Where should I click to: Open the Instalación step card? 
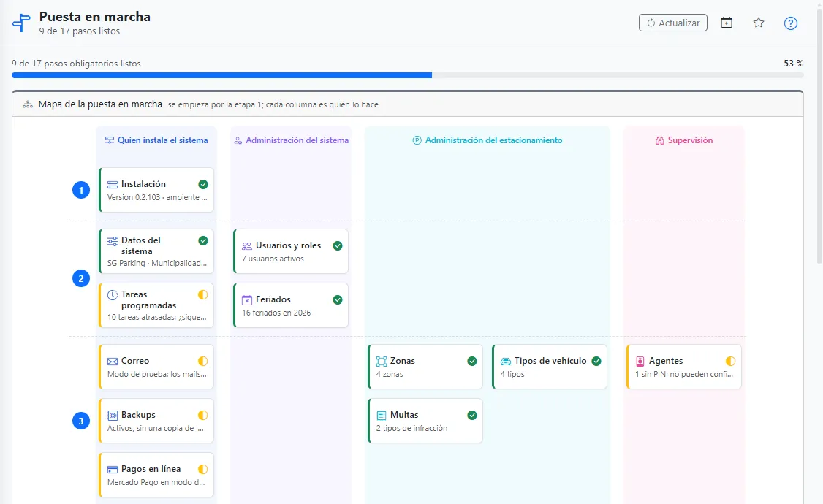[x=156, y=190]
